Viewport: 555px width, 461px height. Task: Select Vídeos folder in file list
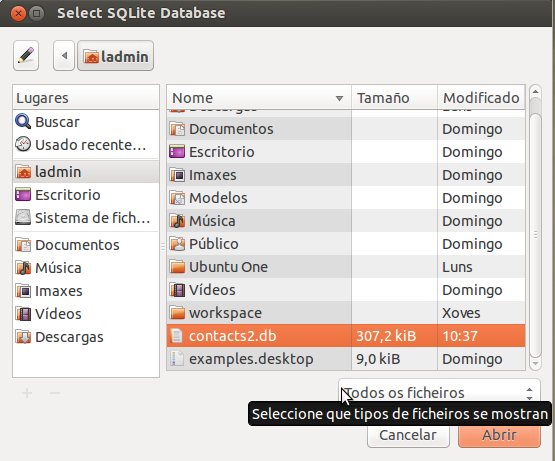pos(346,290)
